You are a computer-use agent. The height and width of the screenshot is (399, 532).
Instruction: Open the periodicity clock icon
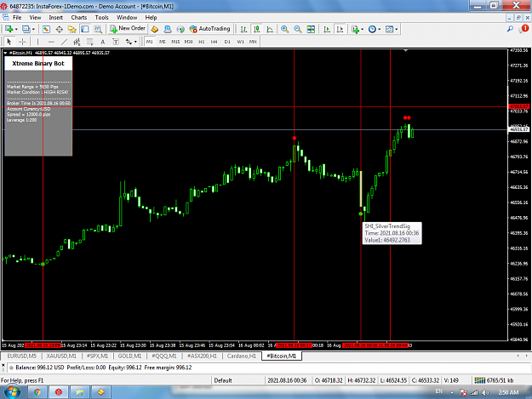[x=372, y=29]
